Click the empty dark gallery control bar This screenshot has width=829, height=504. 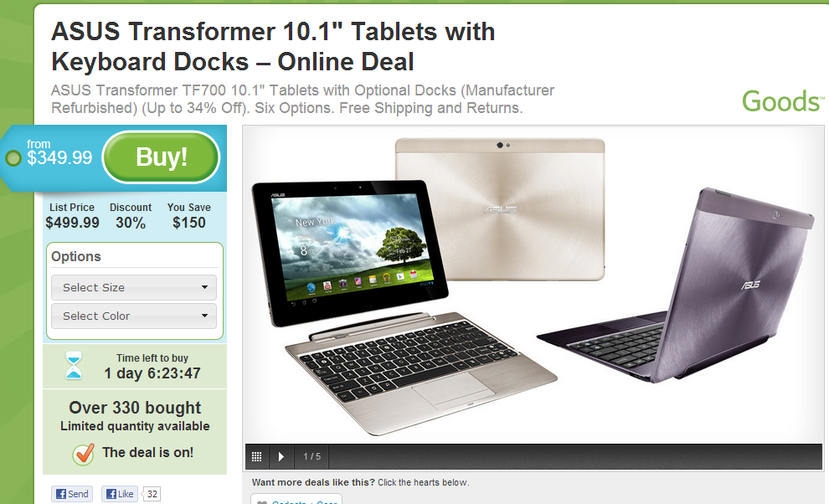[x=575, y=456]
